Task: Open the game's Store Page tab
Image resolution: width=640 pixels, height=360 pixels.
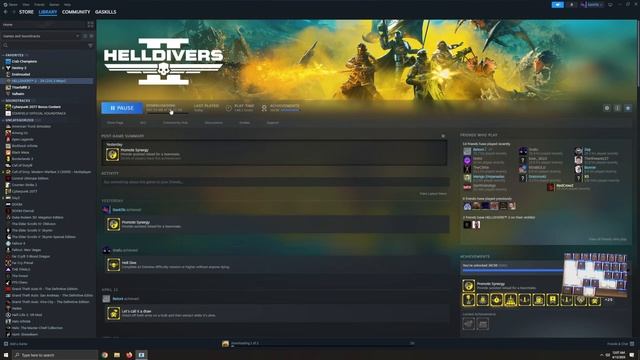Action: coord(115,123)
